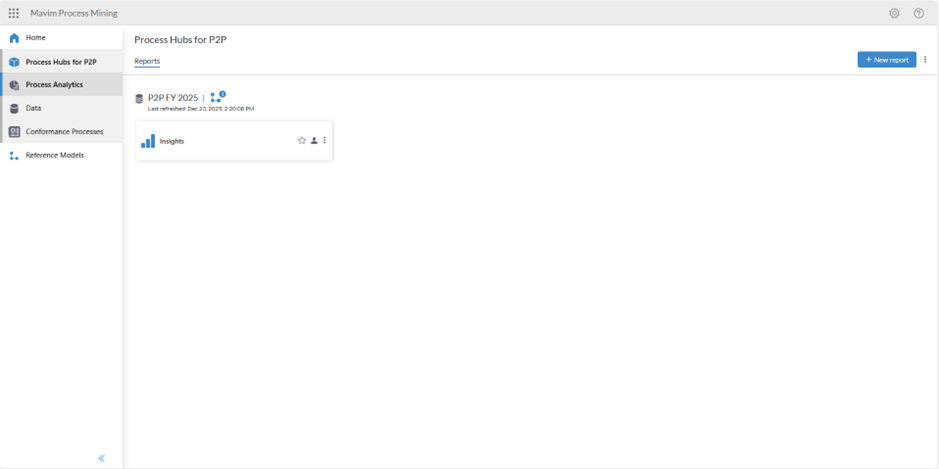Click the person icon on Insights card

(x=314, y=141)
